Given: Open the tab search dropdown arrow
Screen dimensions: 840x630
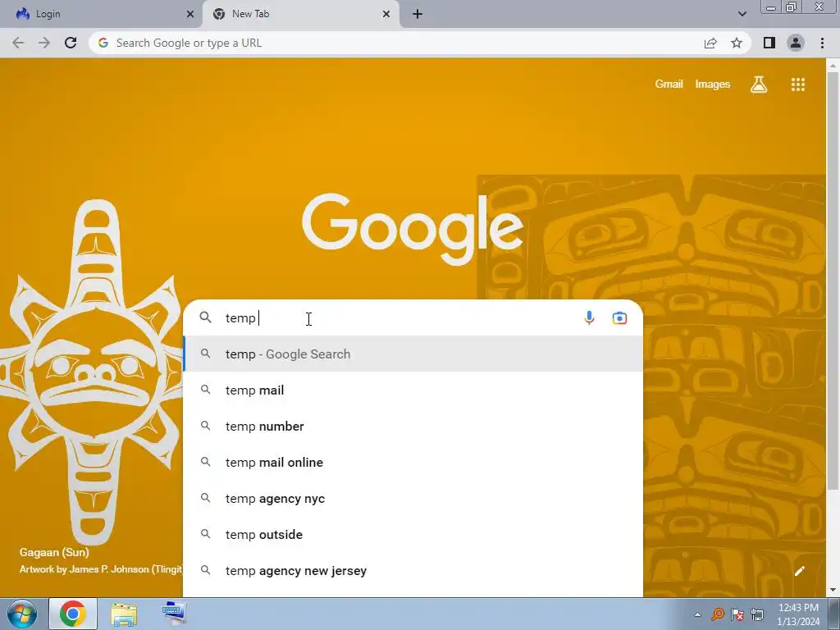Looking at the screenshot, I should pos(742,14).
